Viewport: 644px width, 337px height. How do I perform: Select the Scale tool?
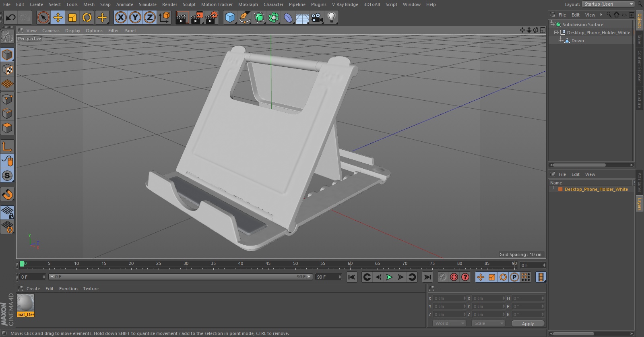[72, 17]
